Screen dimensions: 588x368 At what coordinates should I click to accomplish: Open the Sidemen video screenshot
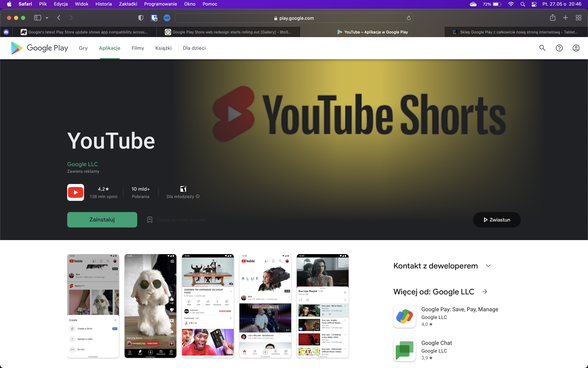pyautogui.click(x=208, y=306)
